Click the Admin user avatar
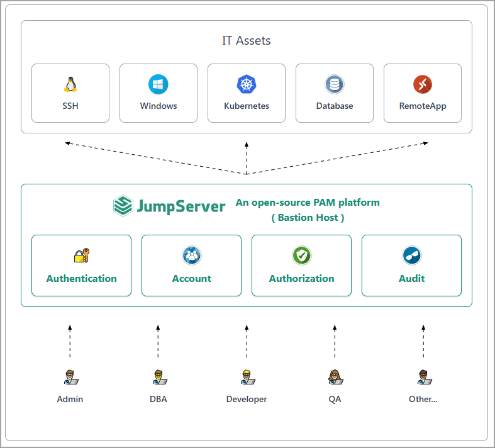This screenshot has height=448, width=495. pyautogui.click(x=70, y=378)
